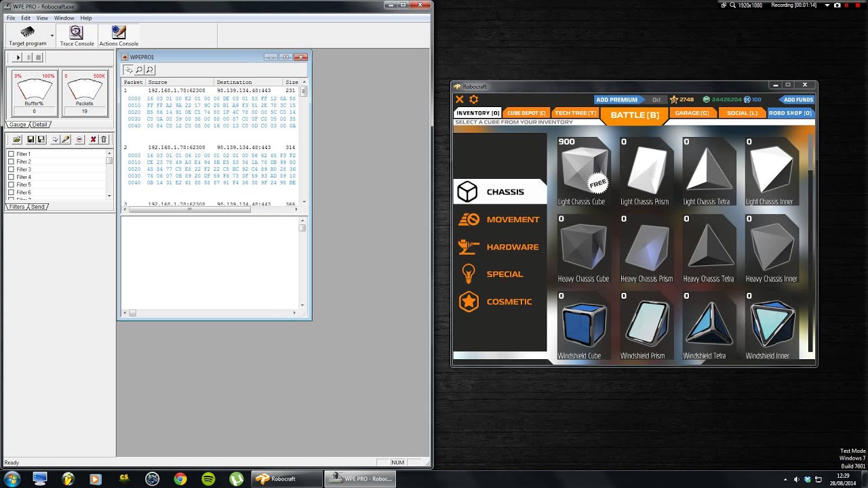Viewport: 868px width, 488px height.
Task: Click the Source column header
Action: [180, 82]
